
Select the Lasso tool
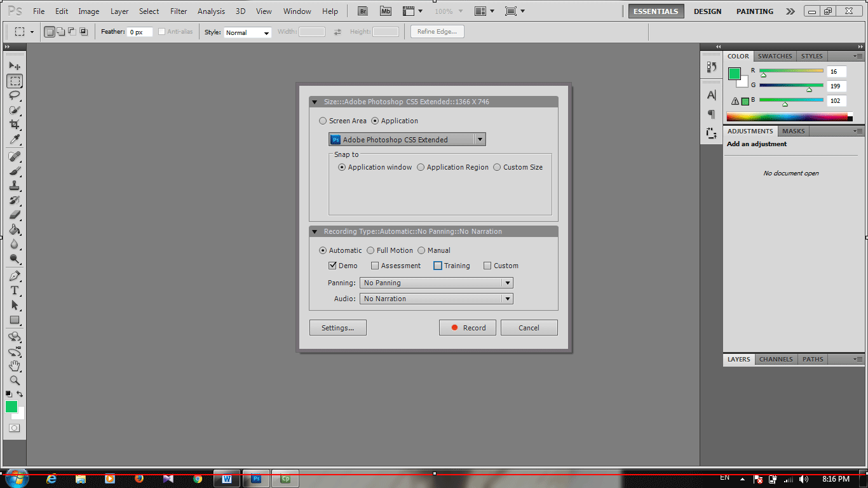coord(15,95)
